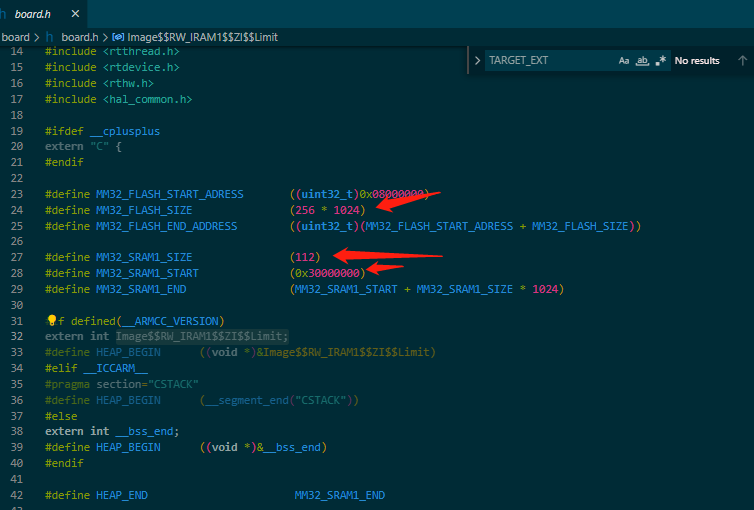Screen dimensions: 754x510
Task: Click the <hal_common.h> include
Action: (x=148, y=99)
